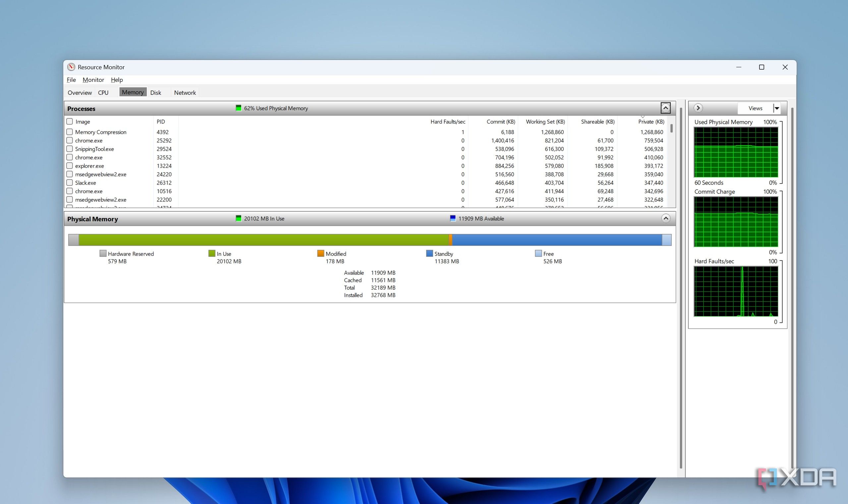
Task: Collapse the graphs pane with arrow button
Action: tap(698, 108)
